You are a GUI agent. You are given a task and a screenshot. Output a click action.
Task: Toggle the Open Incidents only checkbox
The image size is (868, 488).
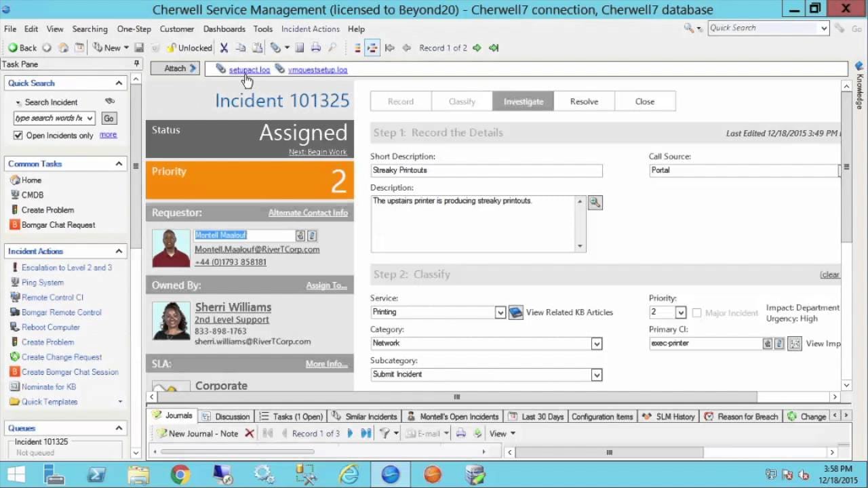click(18, 136)
